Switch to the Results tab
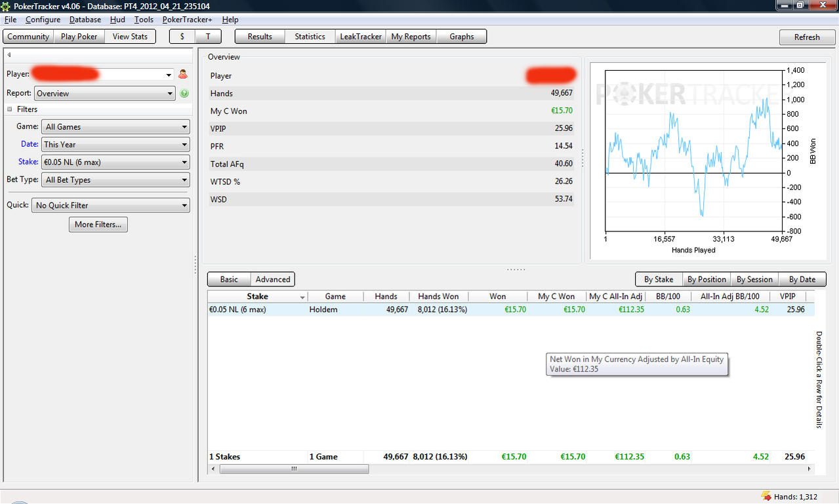Viewport: 839px width, 504px height. coord(260,37)
